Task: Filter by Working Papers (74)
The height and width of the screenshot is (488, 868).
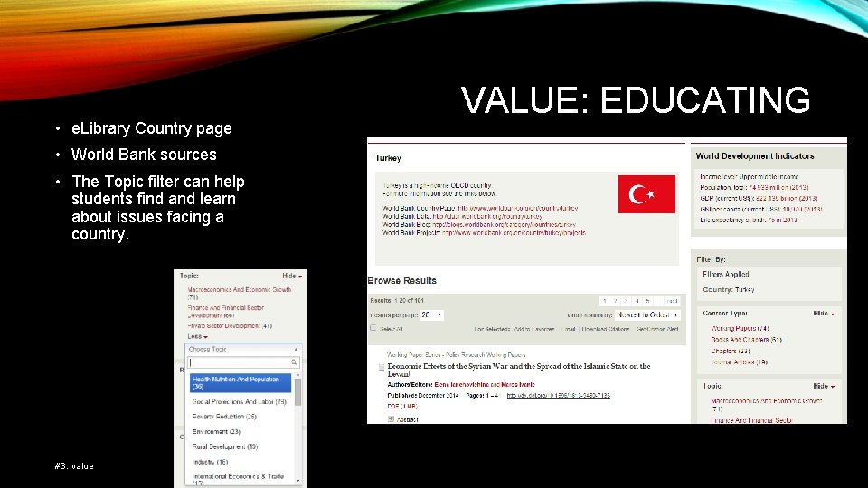Action: (740, 329)
